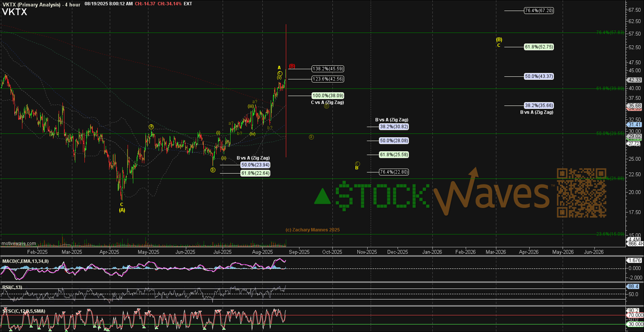Screen dimensions: 644x332
Task: Click the 1.676 MACD value tag
Action: tap(634, 261)
